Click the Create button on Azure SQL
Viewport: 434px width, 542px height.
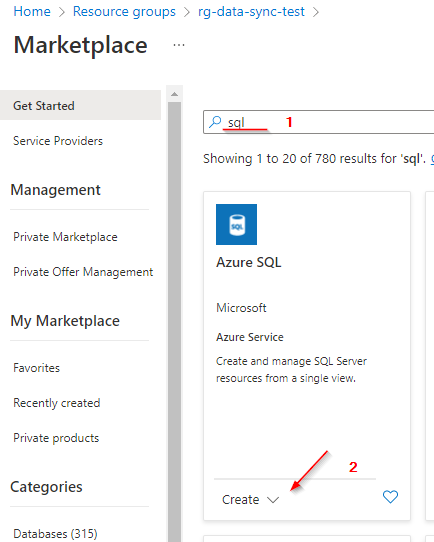240,500
